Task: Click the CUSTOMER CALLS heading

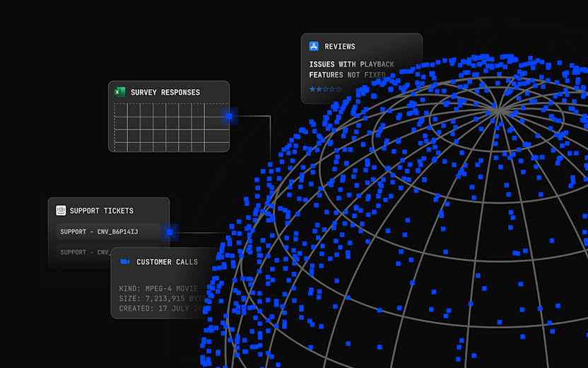Action: (x=167, y=262)
